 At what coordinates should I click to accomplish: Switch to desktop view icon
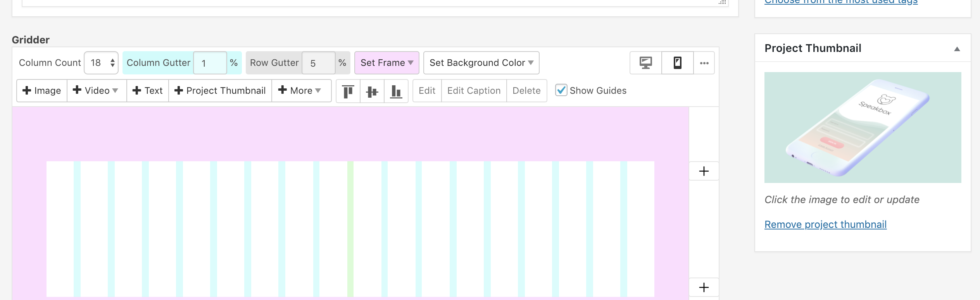[645, 63]
